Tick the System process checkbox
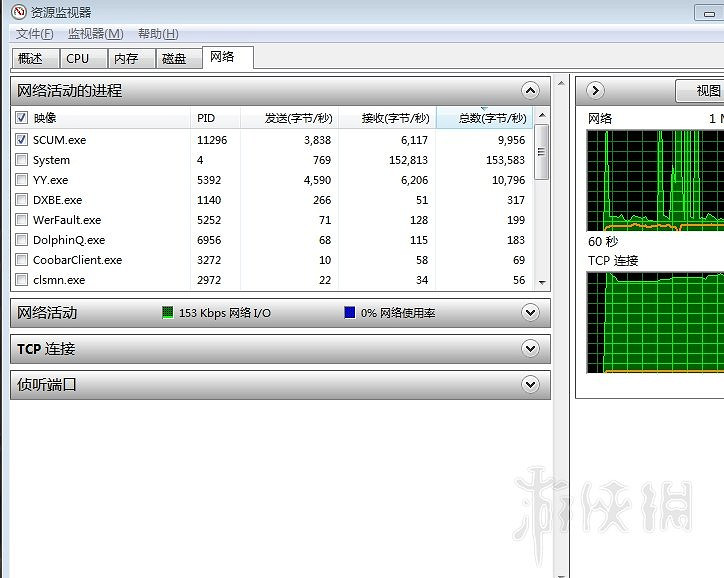This screenshot has width=724, height=578. pyautogui.click(x=22, y=160)
